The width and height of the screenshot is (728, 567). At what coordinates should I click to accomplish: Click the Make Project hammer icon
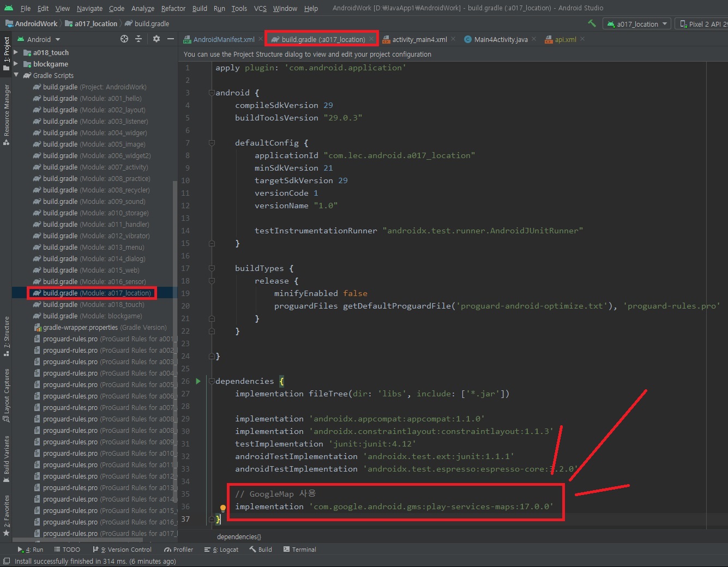(592, 23)
